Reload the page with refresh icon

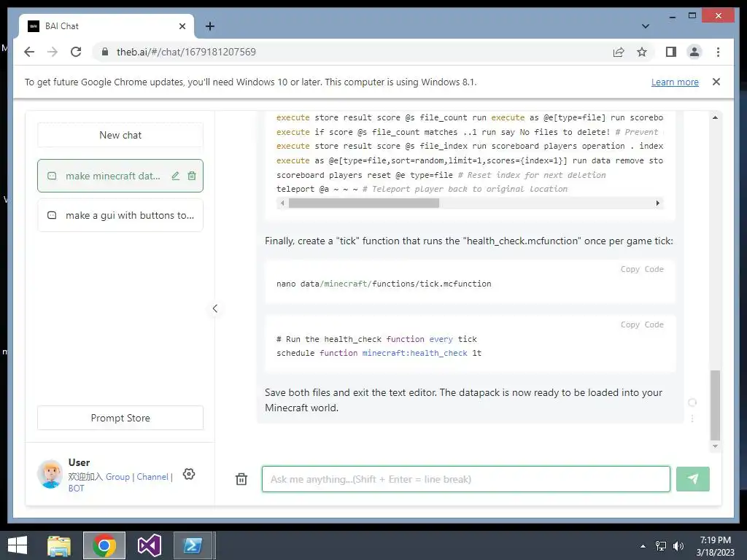[x=76, y=52]
